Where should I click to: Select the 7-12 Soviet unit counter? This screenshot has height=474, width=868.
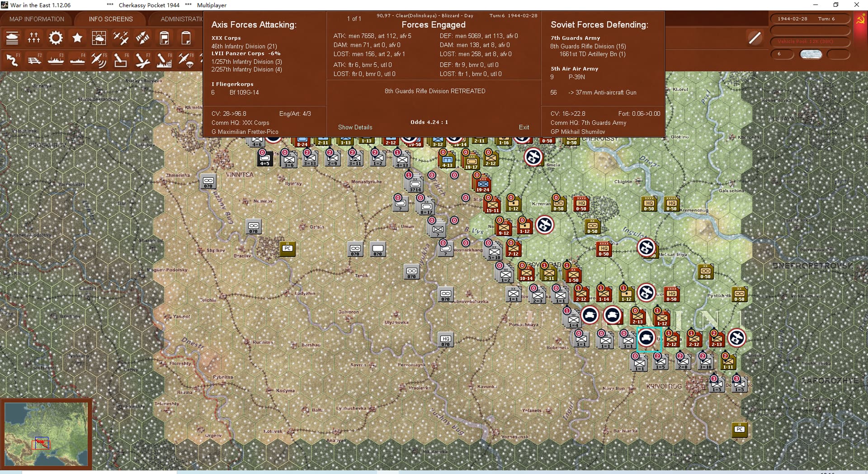[x=514, y=249]
